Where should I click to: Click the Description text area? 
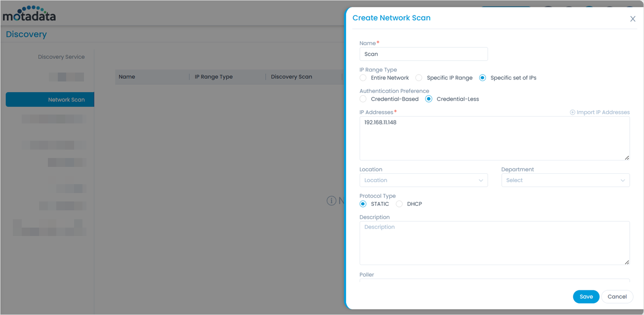pos(494,243)
